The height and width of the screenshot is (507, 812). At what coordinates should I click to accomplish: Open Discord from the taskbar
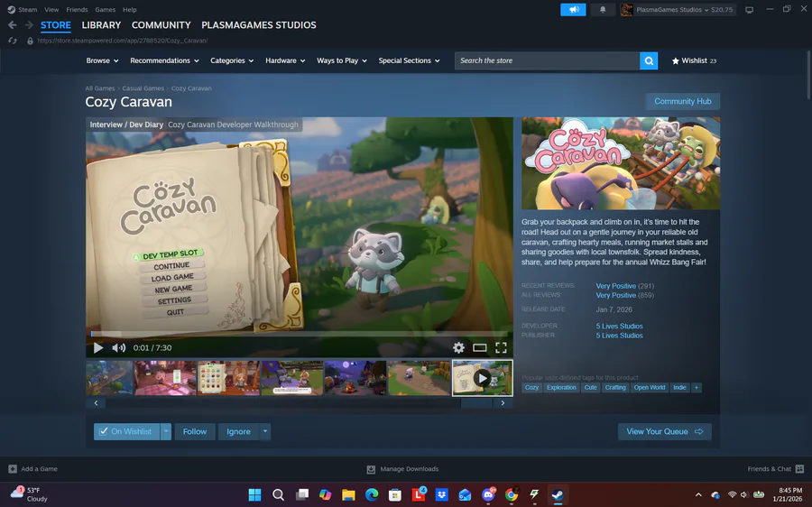[x=488, y=494]
